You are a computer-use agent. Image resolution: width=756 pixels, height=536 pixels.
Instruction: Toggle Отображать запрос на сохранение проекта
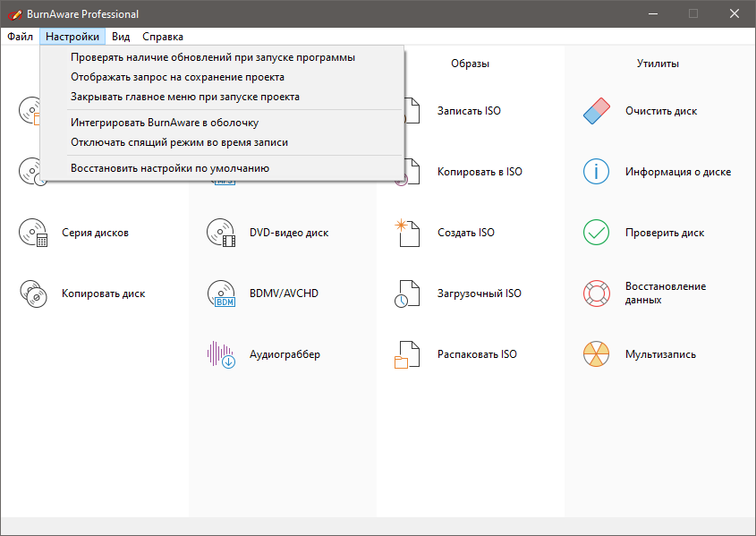click(177, 77)
